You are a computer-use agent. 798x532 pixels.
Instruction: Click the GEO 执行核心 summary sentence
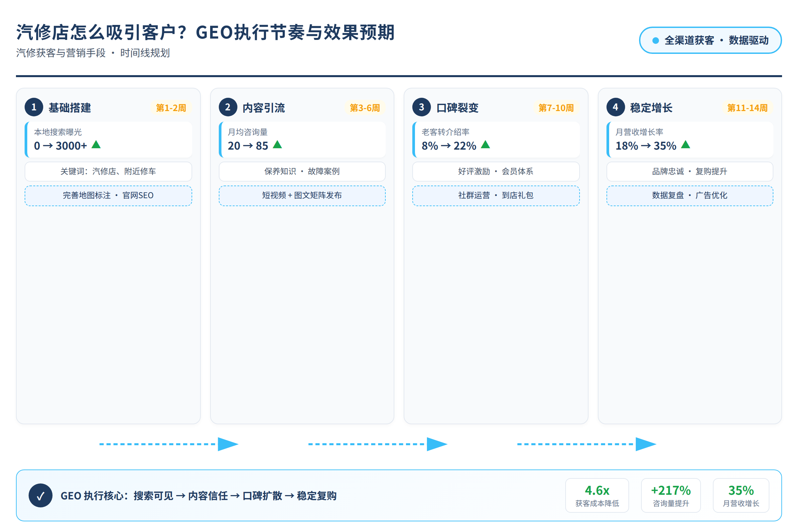[x=199, y=496]
